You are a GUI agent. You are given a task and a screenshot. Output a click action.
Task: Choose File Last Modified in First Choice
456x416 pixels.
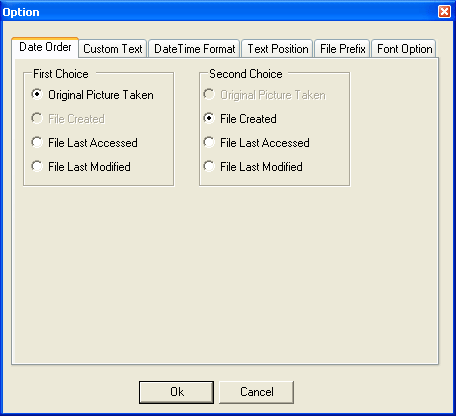click(81, 167)
